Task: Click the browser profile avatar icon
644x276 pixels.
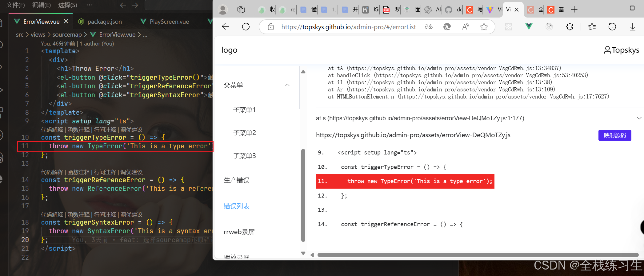Action: click(x=222, y=10)
